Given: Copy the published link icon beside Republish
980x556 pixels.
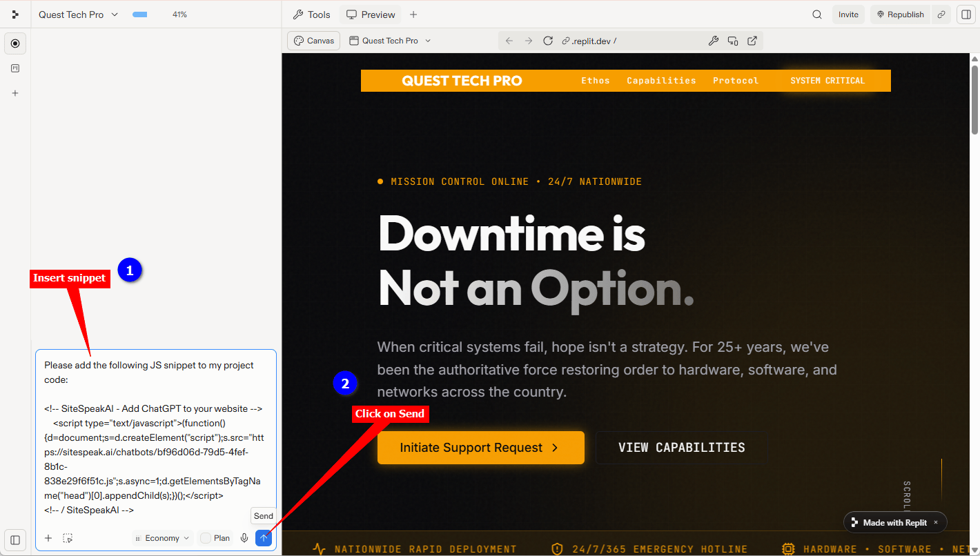Looking at the screenshot, I should click(x=941, y=14).
